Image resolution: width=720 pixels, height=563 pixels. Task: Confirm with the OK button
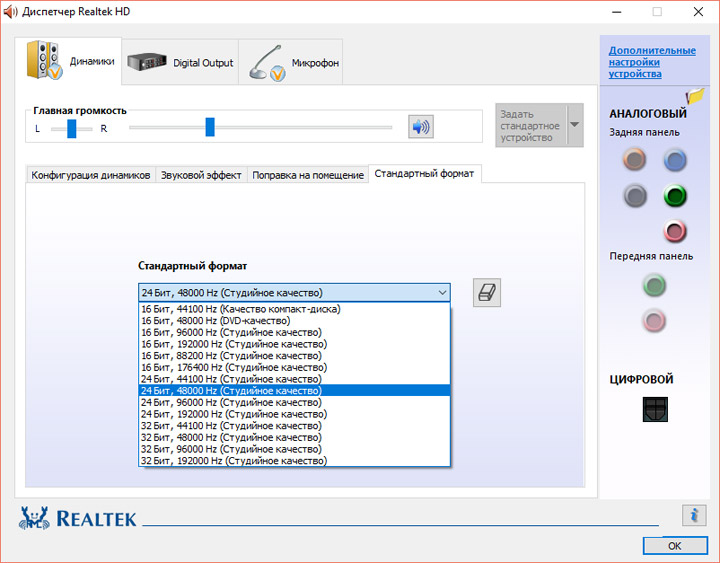(675, 546)
